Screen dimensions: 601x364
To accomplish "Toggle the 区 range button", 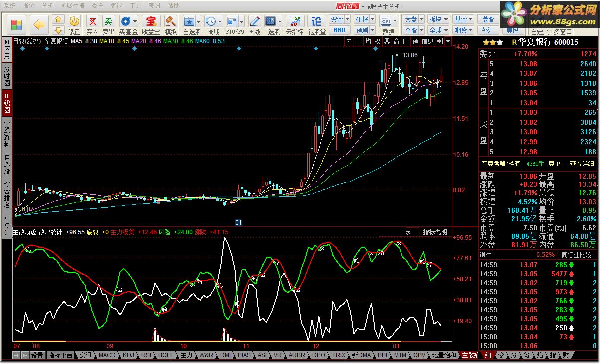I will (405, 41).
